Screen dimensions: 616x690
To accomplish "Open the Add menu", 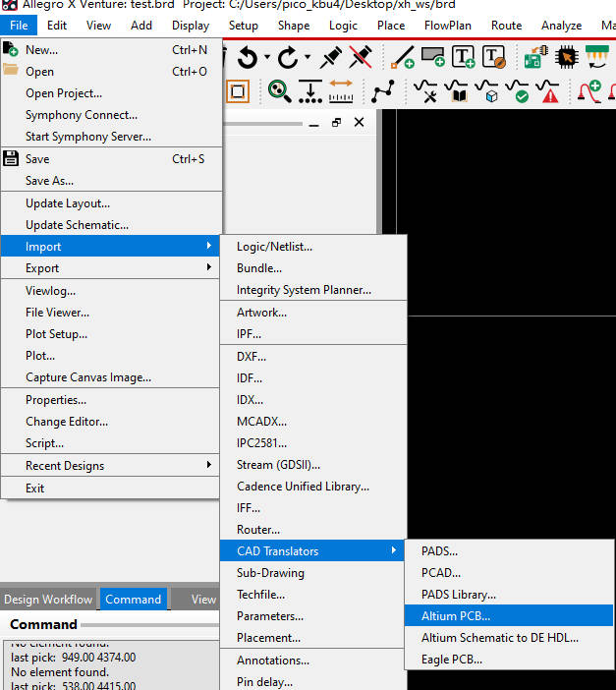I will (x=141, y=26).
